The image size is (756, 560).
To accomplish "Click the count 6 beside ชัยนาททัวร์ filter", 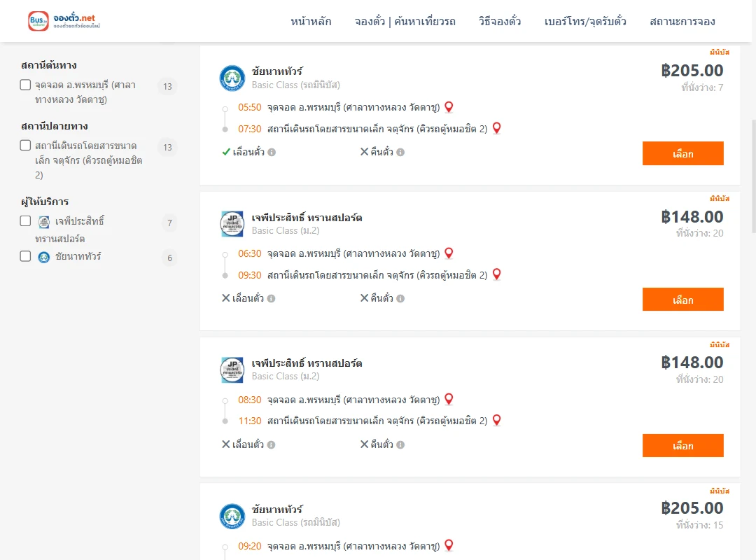I will 169,258.
